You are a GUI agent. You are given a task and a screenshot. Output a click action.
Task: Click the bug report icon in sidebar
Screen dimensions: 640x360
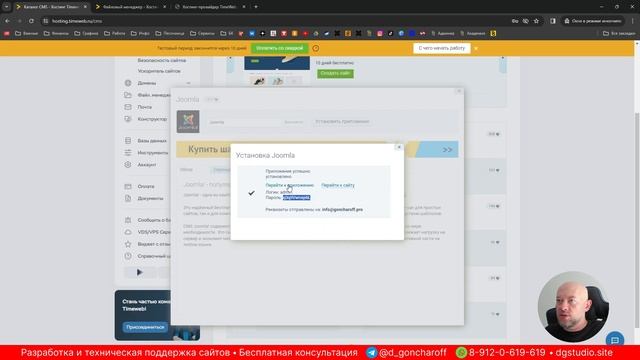128,220
